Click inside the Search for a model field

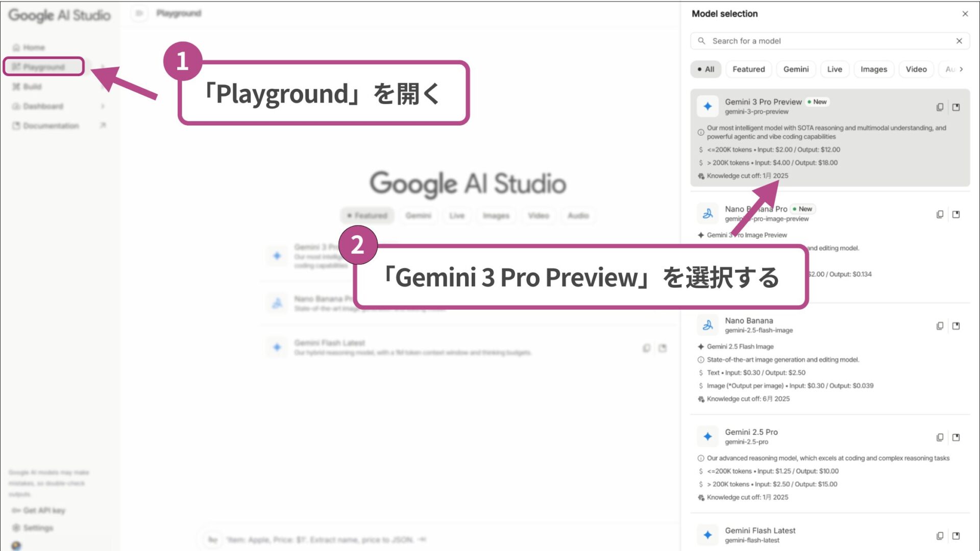coord(766,41)
